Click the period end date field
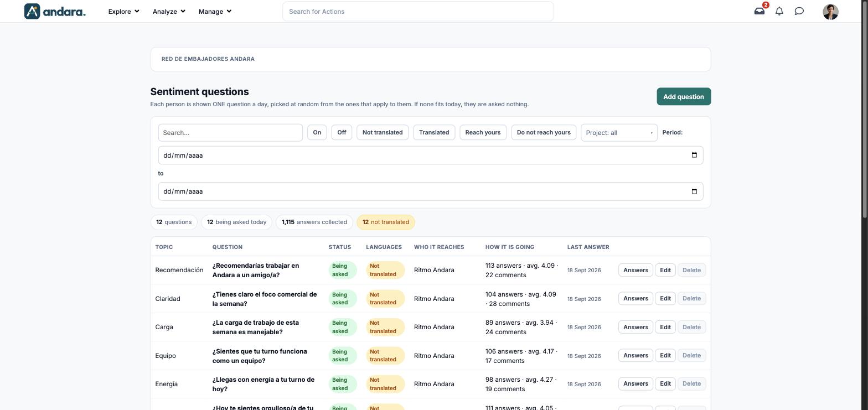Viewport: 868px width, 410px height. 431,191
